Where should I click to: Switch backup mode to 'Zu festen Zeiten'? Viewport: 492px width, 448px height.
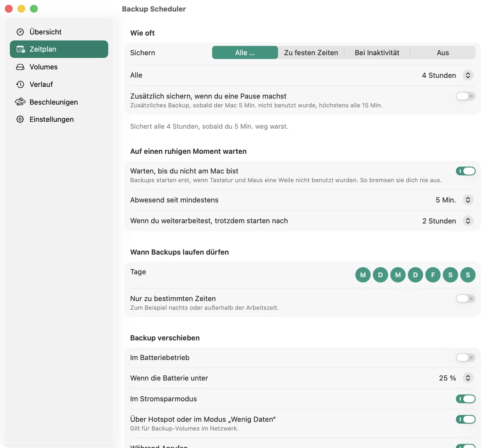click(311, 52)
